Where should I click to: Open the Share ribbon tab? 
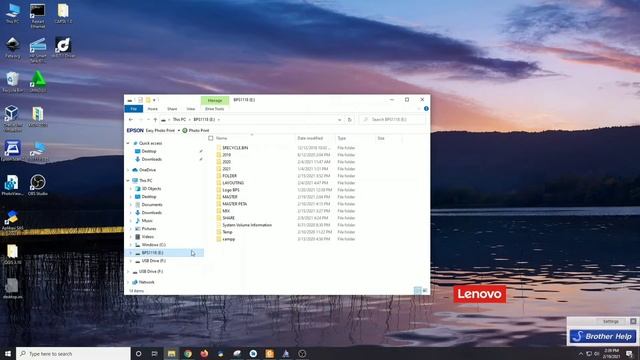point(172,109)
